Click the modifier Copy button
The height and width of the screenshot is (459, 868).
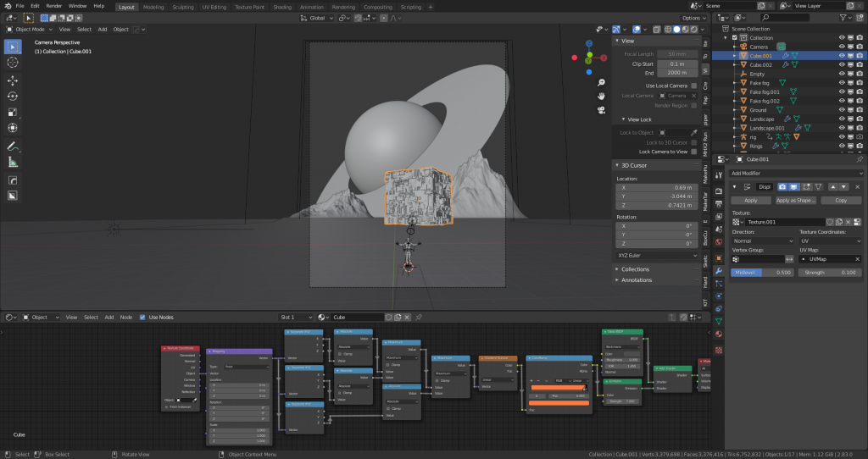coord(841,201)
